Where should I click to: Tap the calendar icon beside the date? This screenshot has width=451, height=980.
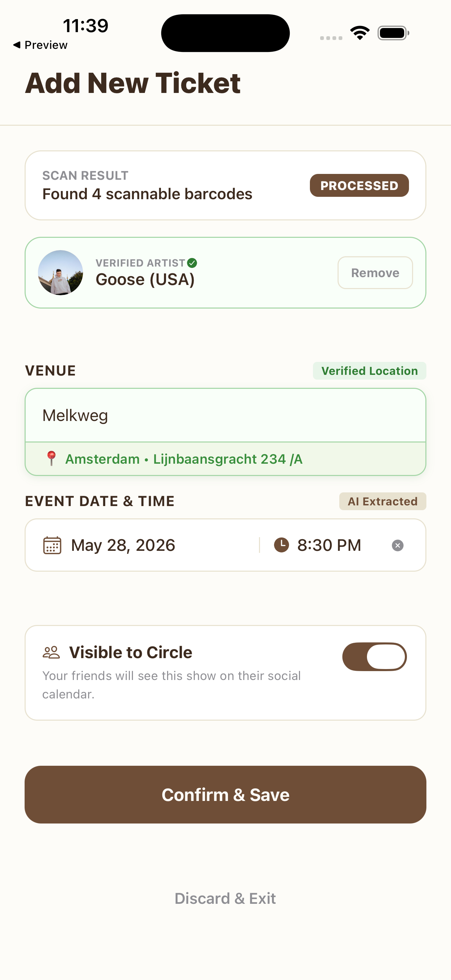click(52, 545)
